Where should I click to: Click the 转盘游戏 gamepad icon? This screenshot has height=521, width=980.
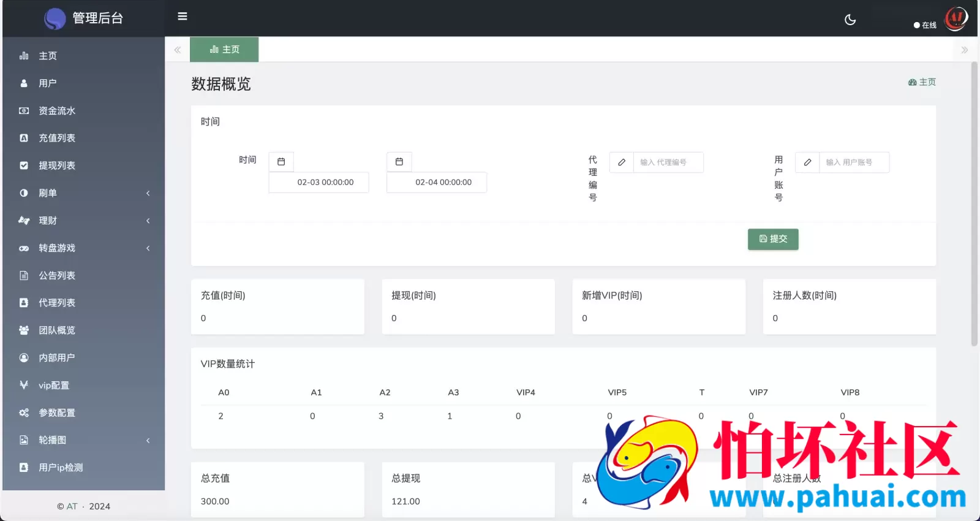(24, 248)
